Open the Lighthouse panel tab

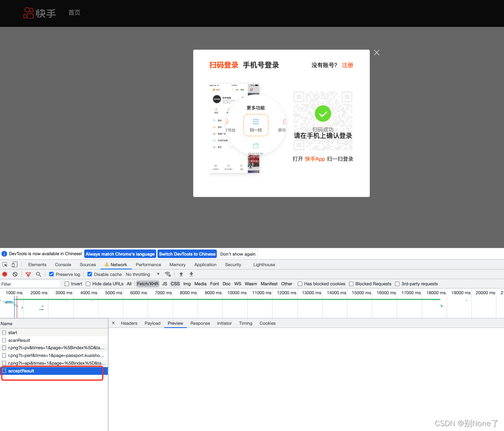coord(264,265)
